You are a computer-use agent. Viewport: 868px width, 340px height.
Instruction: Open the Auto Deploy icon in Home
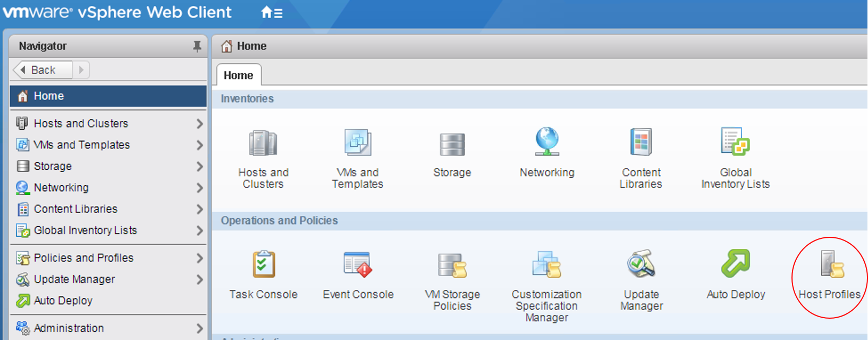(736, 263)
